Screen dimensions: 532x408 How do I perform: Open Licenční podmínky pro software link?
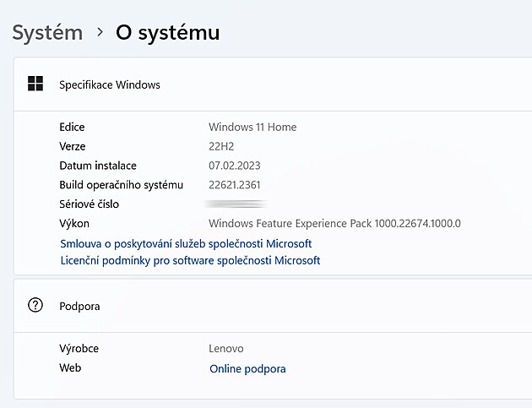pyautogui.click(x=190, y=260)
